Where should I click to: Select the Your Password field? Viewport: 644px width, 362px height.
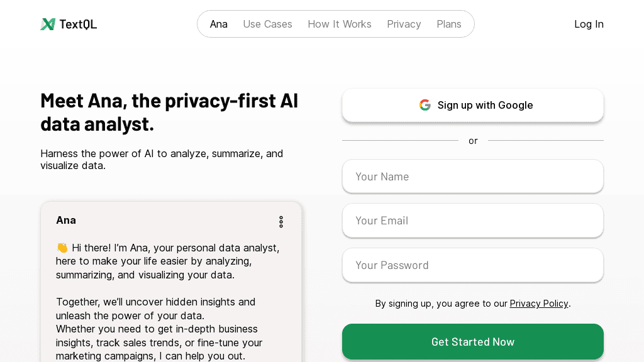(473, 265)
